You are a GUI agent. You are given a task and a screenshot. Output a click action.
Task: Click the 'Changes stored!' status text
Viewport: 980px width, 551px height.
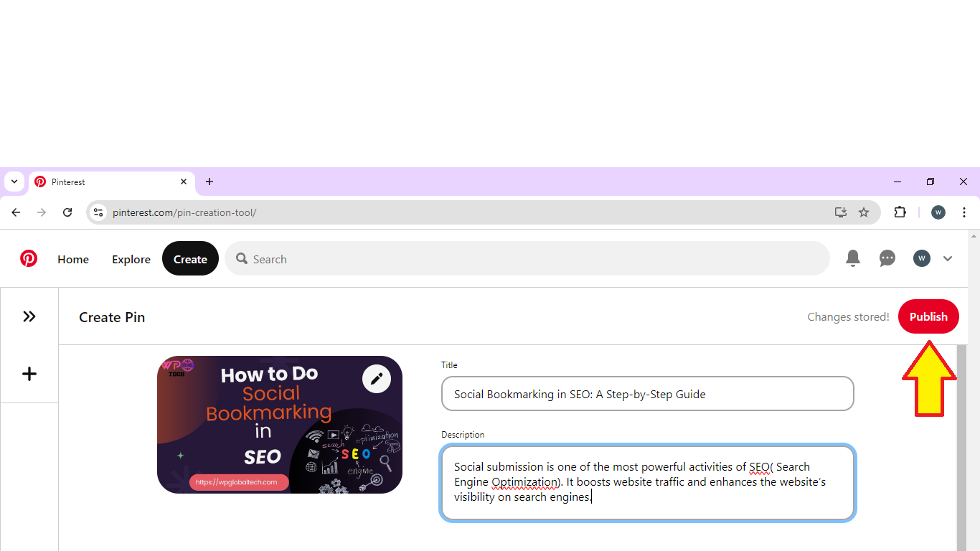click(x=848, y=316)
